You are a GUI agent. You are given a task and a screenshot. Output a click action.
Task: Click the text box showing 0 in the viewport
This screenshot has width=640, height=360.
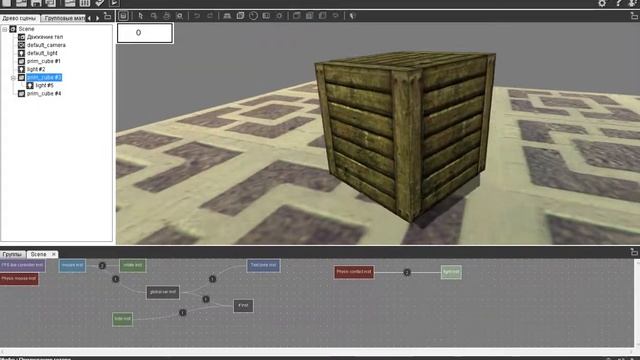145,33
